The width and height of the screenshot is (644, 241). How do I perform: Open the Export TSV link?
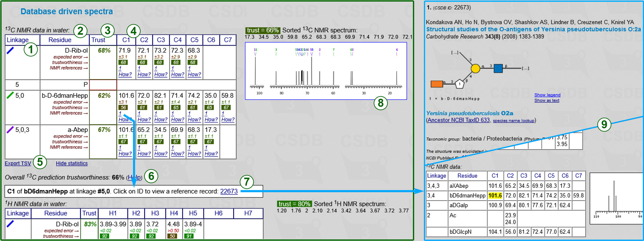pyautogui.click(x=18, y=163)
